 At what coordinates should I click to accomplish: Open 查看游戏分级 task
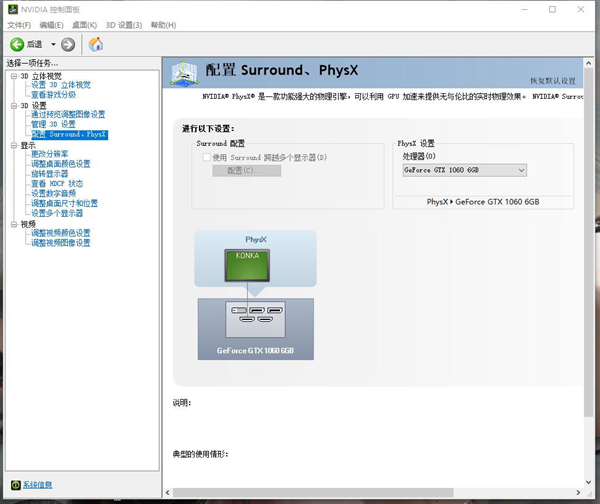pyautogui.click(x=54, y=95)
